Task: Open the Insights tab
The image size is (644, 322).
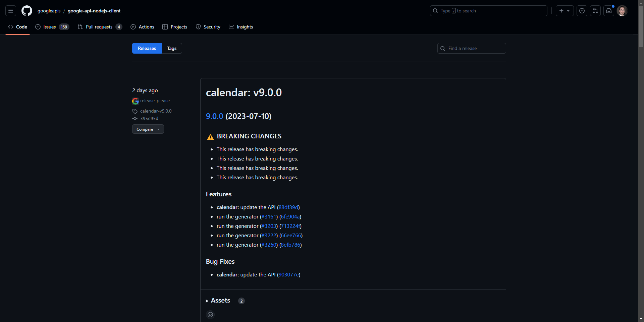Action: 241,27
